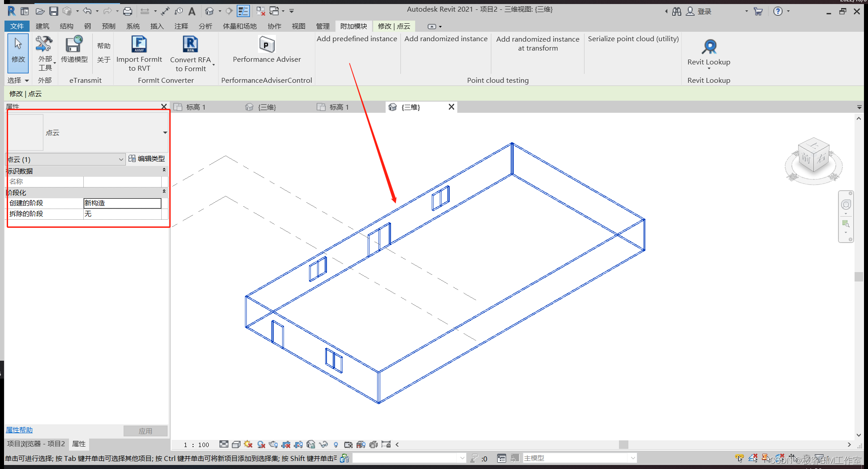Toggle shadows in the view control bar
The height and width of the screenshot is (469, 868).
pyautogui.click(x=248, y=445)
